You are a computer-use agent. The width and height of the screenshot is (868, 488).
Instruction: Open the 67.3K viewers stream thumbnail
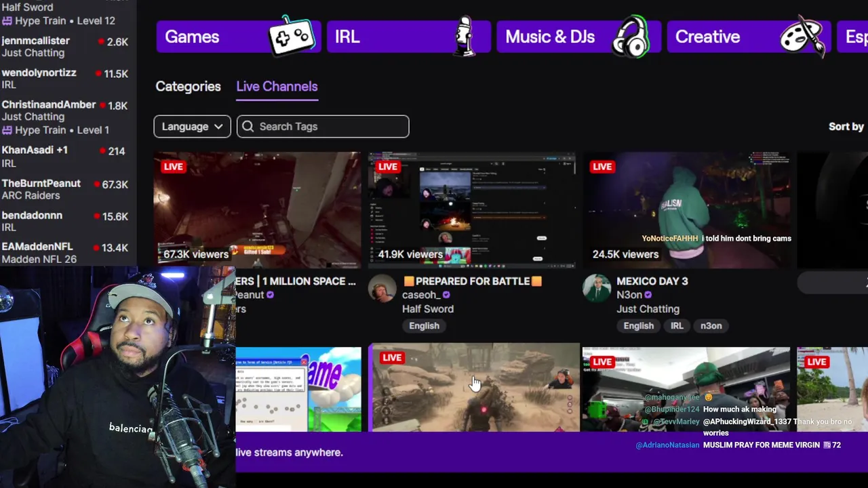(x=258, y=209)
